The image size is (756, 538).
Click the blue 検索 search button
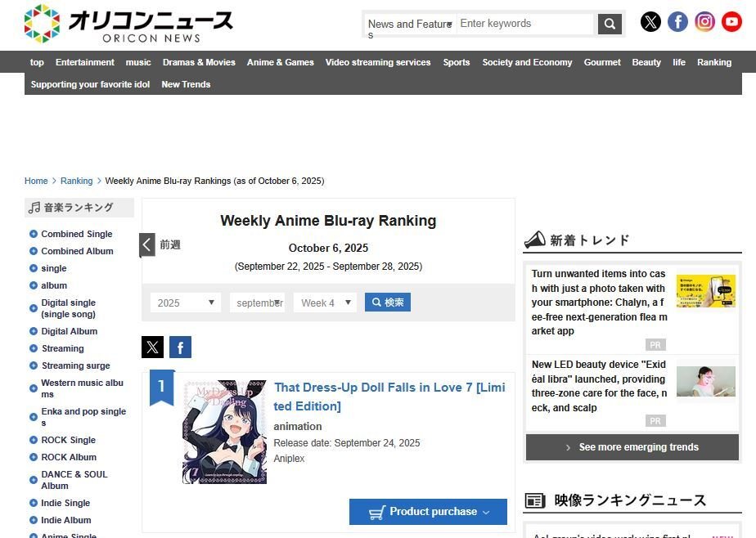coord(388,302)
